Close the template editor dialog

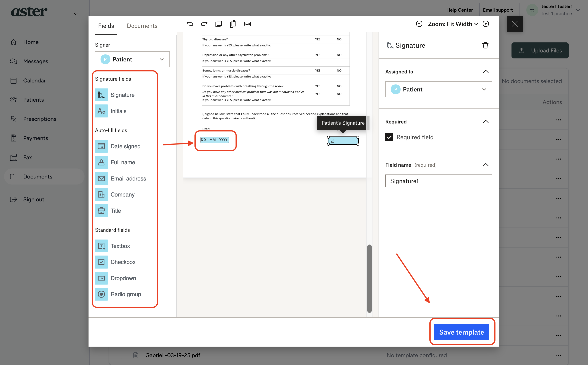point(514,24)
